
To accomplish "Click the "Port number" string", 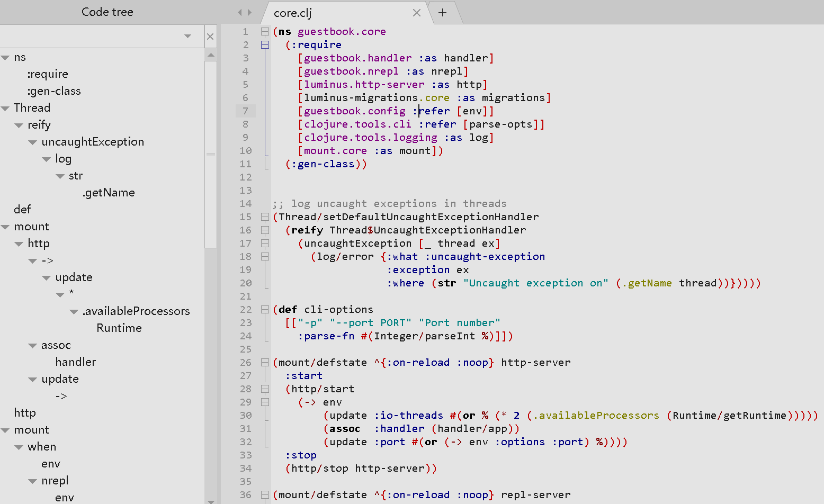I will tap(459, 323).
